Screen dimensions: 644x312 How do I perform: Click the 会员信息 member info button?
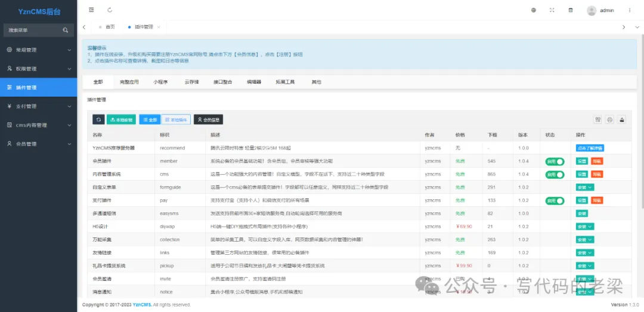tap(208, 119)
